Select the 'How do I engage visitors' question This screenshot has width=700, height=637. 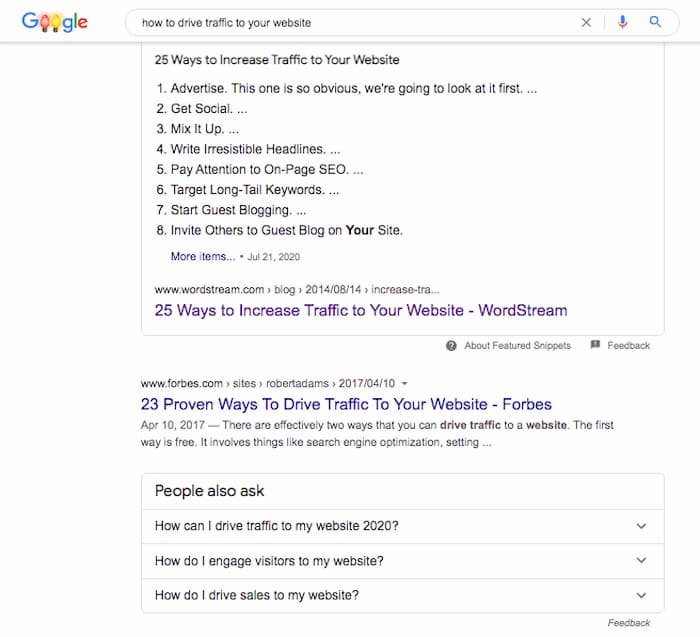(403, 561)
